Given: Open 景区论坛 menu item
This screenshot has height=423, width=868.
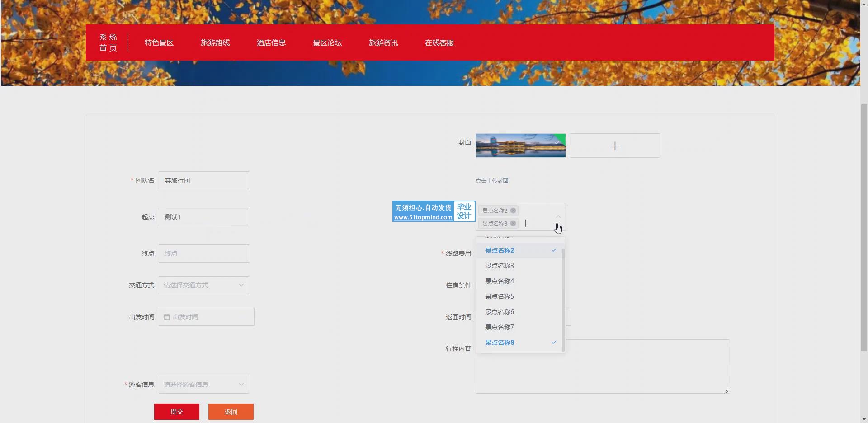Looking at the screenshot, I should (327, 42).
